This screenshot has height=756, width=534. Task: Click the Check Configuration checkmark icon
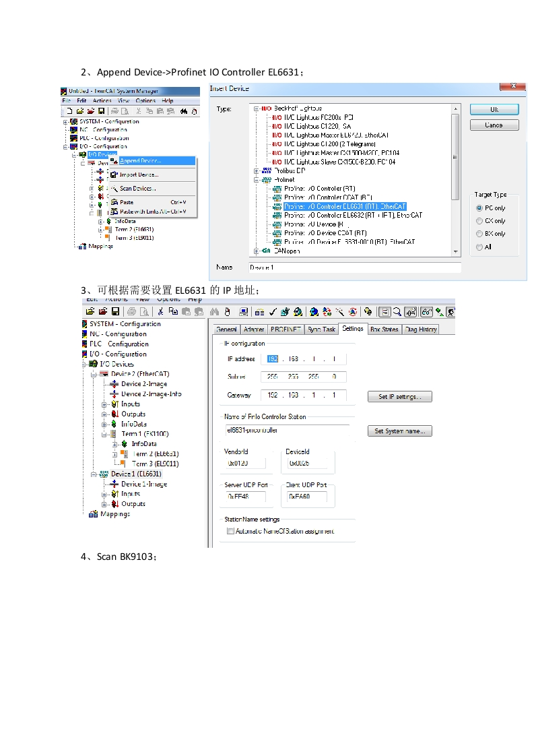click(273, 311)
